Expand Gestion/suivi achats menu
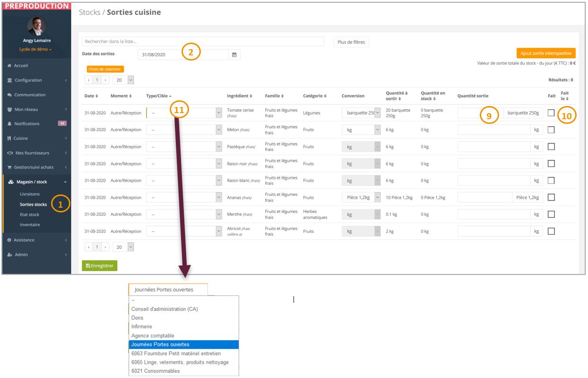 (36, 167)
